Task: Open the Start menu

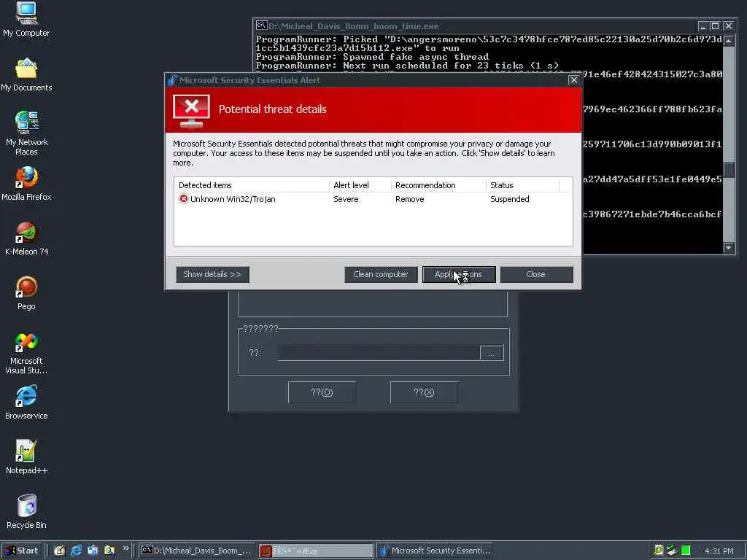Action: click(21, 551)
